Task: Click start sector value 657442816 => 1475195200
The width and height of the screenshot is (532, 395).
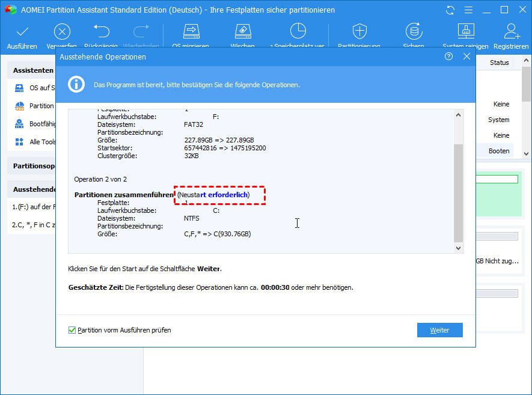Action: tap(225, 148)
